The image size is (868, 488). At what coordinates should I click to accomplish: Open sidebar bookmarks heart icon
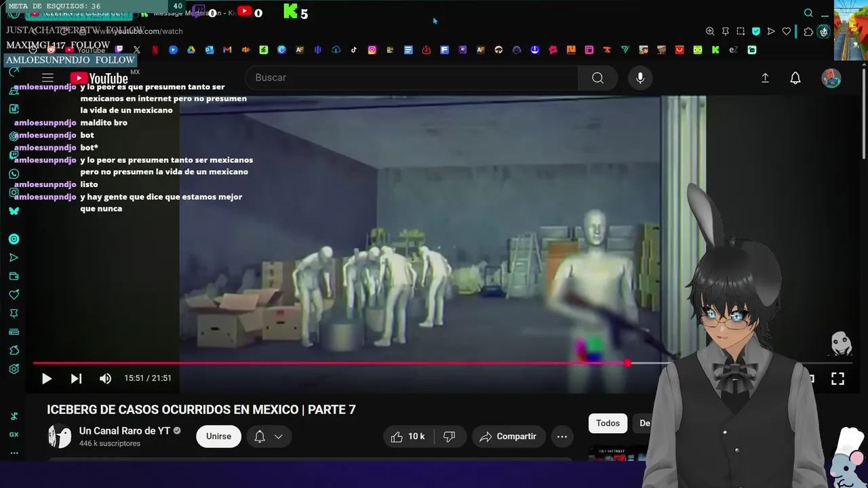14,294
